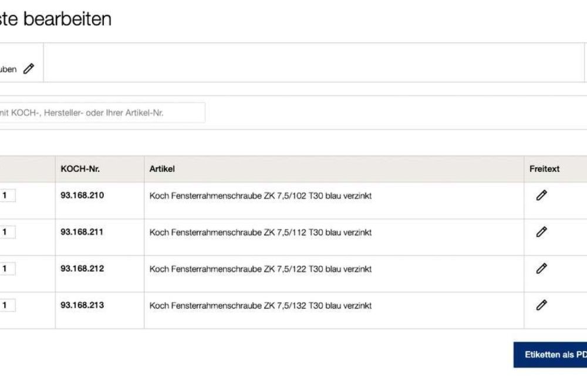
Task: Click the article number search field
Action: point(102,113)
